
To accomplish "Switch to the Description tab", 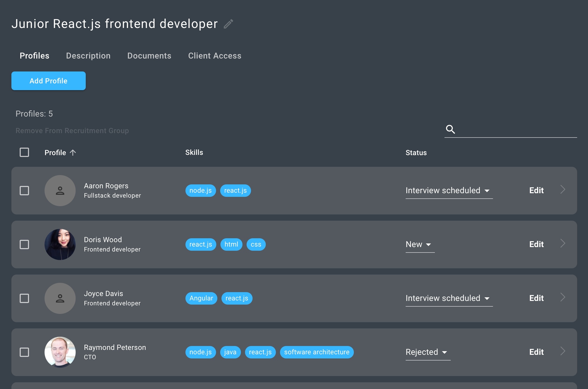I will 88,56.
